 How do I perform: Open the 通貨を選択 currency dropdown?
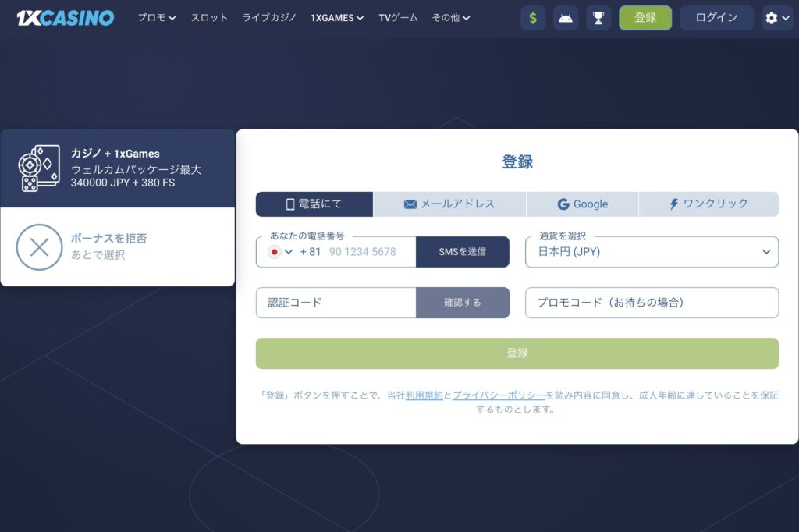tap(652, 252)
